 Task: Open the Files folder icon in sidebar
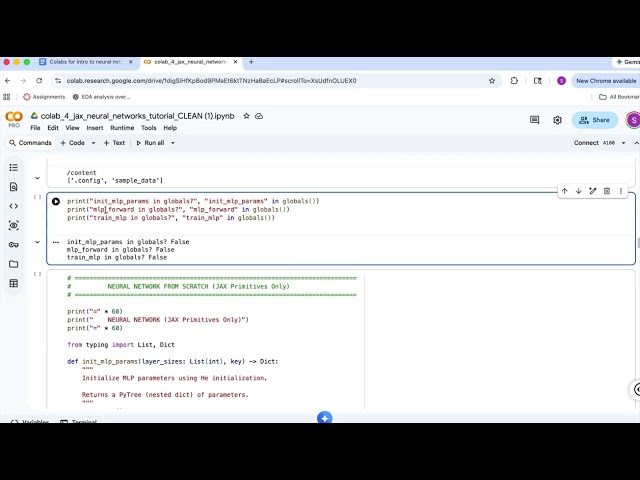(13, 264)
